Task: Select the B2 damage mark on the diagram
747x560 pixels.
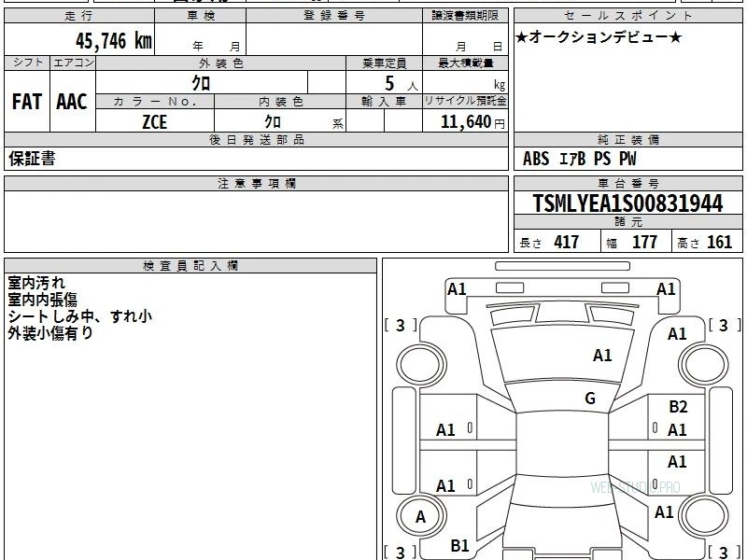Action: click(678, 407)
